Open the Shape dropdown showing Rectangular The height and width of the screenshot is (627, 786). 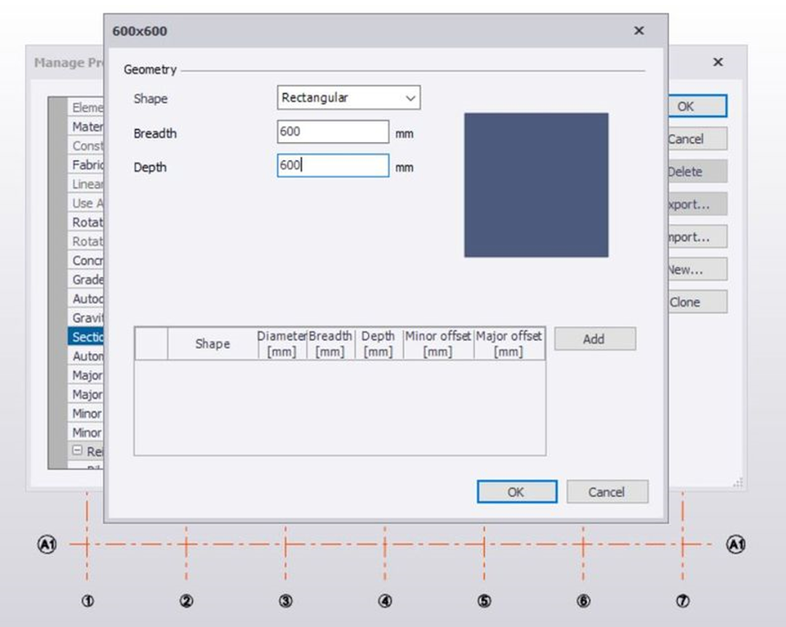(x=348, y=98)
